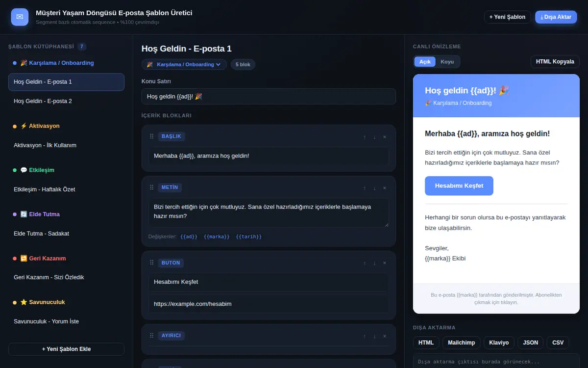Remove the AYIRICI block with × icon
The height and width of the screenshot is (368, 588).
click(385, 336)
